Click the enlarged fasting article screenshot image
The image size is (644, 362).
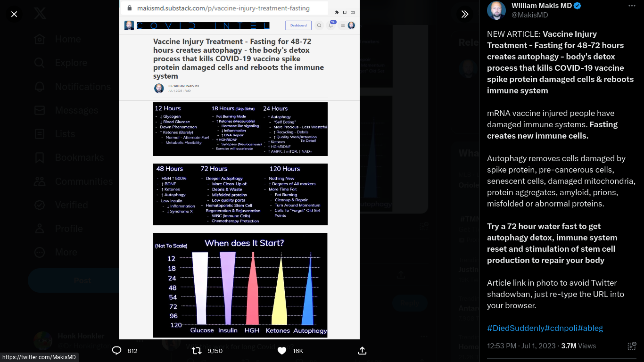(x=239, y=170)
